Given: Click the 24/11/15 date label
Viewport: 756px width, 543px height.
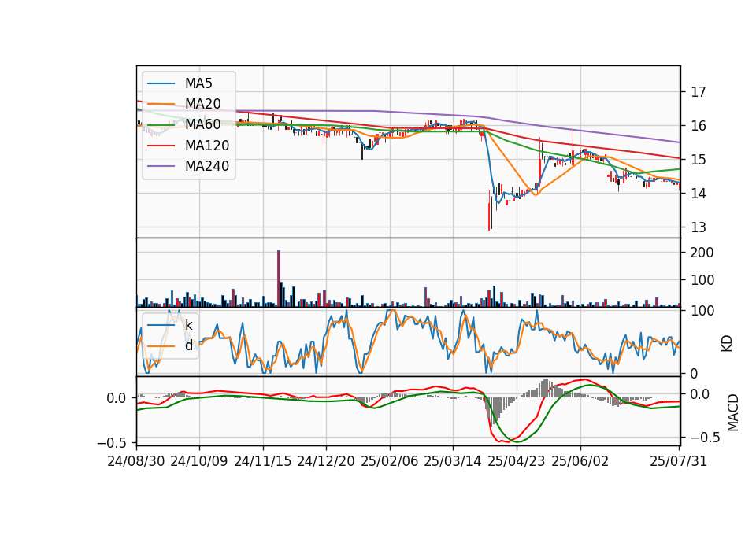Looking at the screenshot, I should click(263, 461).
